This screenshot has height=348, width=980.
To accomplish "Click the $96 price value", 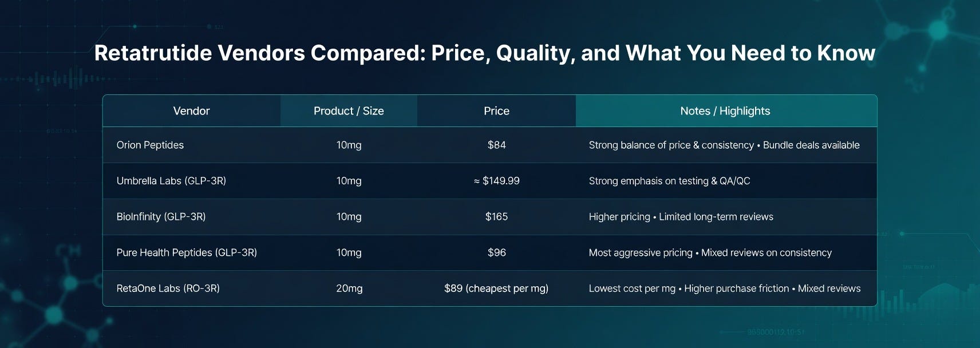I will pos(496,252).
